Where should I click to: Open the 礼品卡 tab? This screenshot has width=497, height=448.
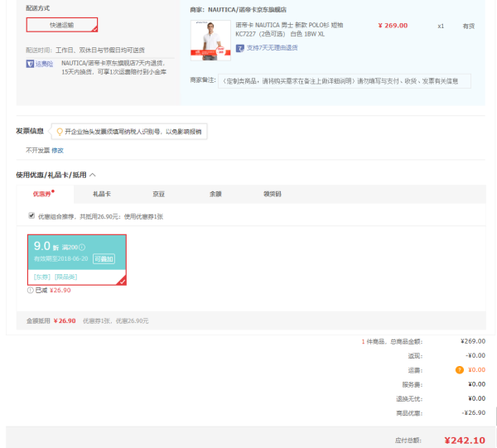tap(102, 194)
